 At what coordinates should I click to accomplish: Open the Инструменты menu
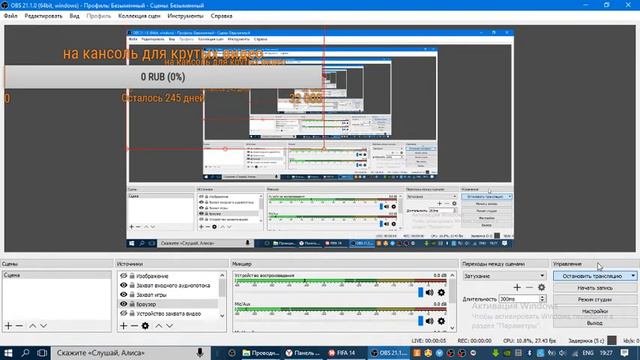[185, 16]
